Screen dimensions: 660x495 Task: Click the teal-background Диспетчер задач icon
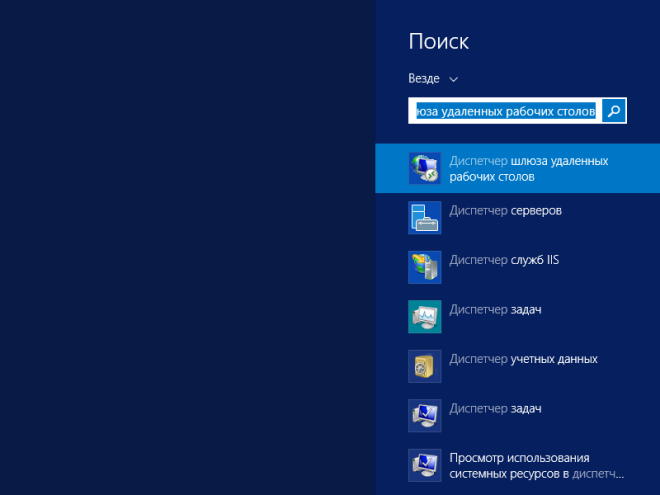click(424, 315)
